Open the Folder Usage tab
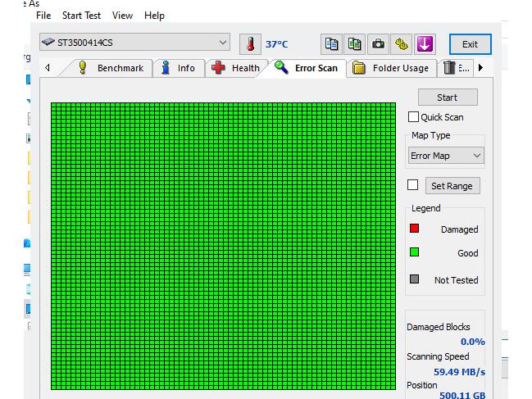Screen dimensions: 532x399 391,68
